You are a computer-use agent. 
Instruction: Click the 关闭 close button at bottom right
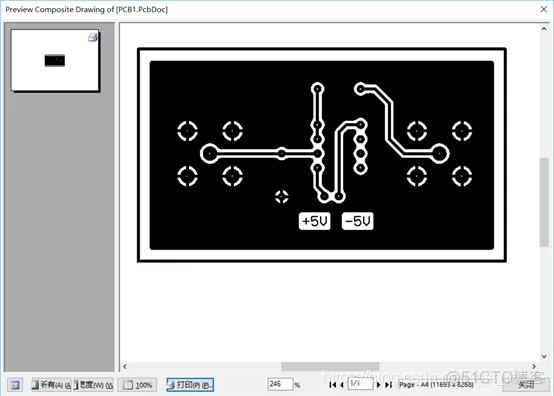tap(526, 384)
